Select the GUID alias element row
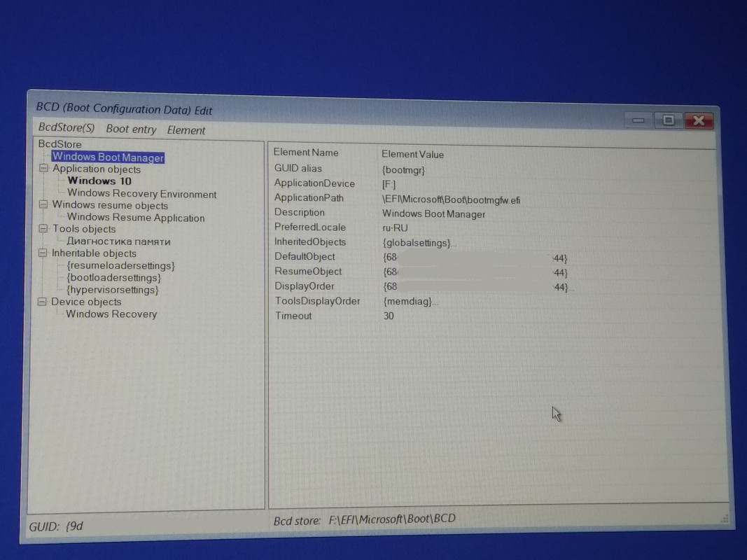 pos(493,169)
